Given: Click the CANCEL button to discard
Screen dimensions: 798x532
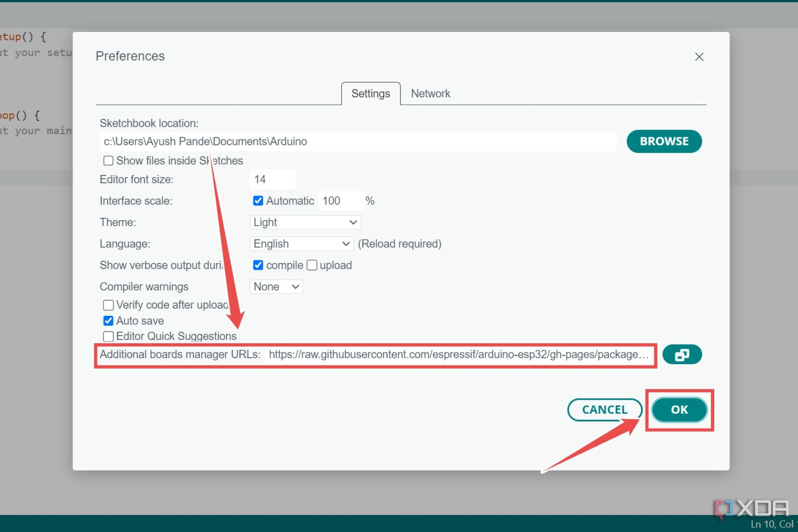Looking at the screenshot, I should [x=605, y=409].
